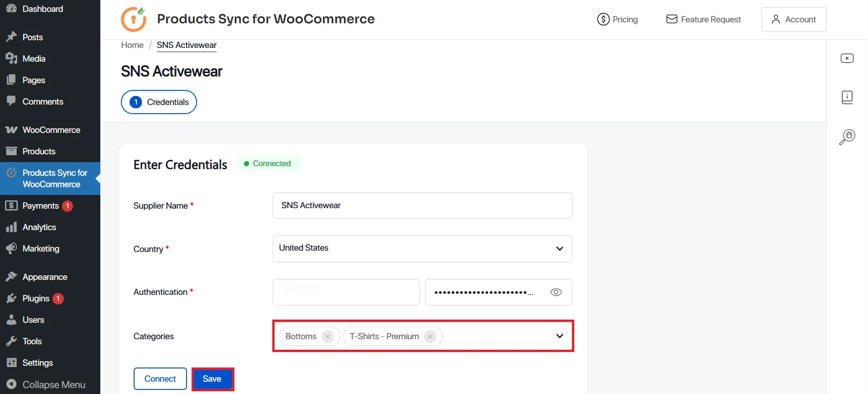Click the Collapse Menu label

tap(54, 384)
